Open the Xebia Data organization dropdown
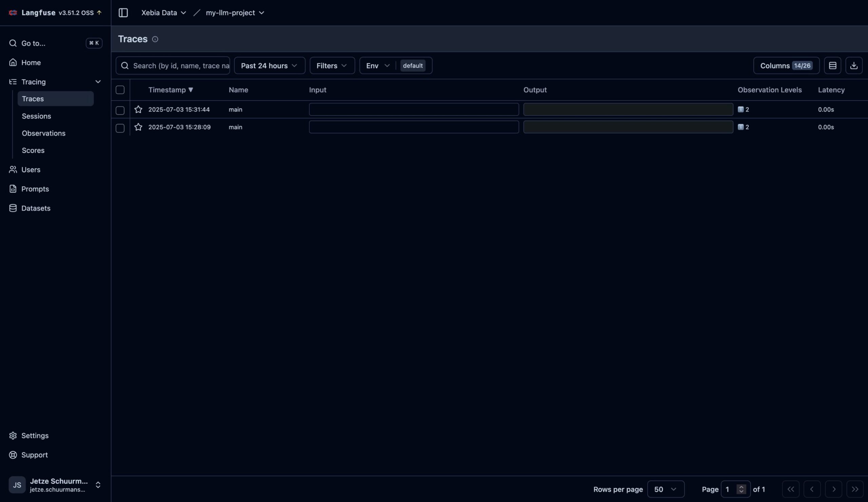The height and width of the screenshot is (502, 868). point(164,13)
